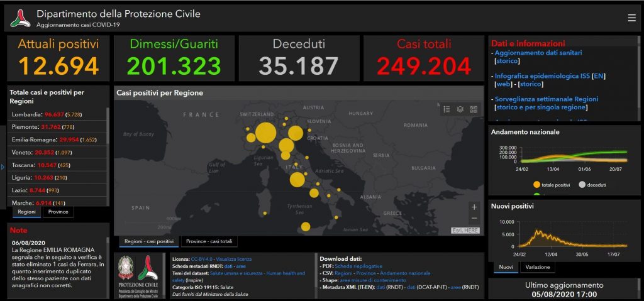Select Lombardia row in regions list
The width and height of the screenshot is (644, 301).
pos(57,115)
